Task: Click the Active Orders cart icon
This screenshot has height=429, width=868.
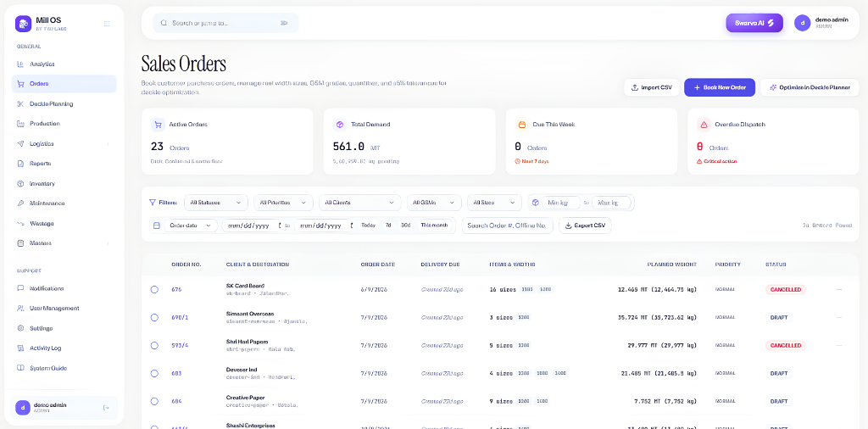Action: 158,125
